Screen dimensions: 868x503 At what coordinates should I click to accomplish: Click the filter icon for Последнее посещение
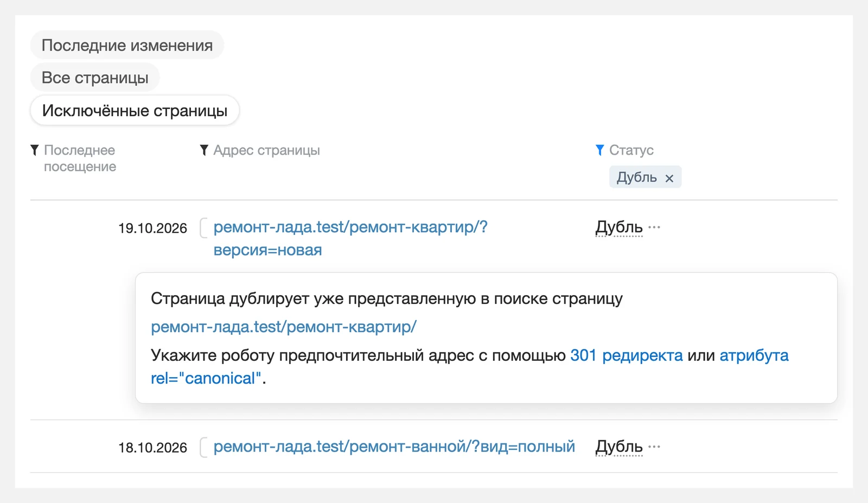(x=35, y=150)
